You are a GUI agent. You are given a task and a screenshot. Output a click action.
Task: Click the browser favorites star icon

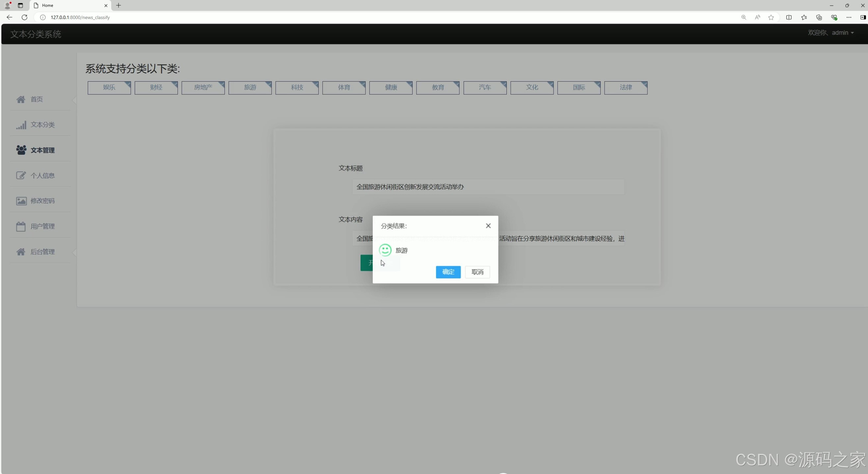(771, 17)
